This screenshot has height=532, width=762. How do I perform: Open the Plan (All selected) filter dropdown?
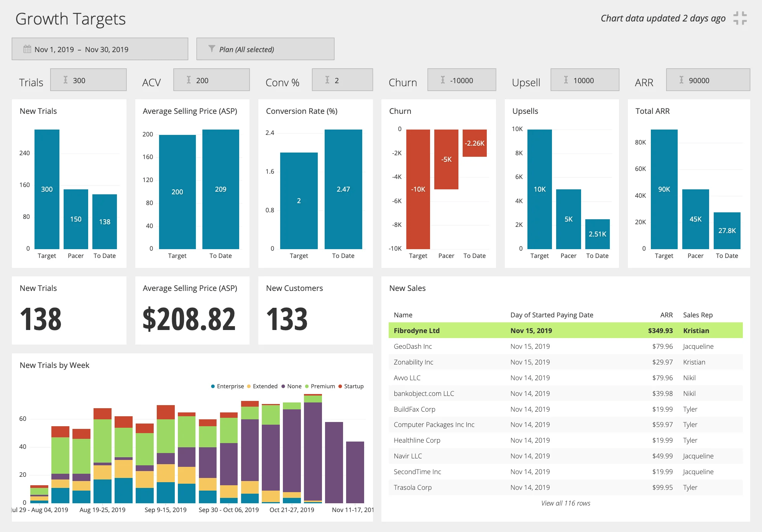coord(265,49)
